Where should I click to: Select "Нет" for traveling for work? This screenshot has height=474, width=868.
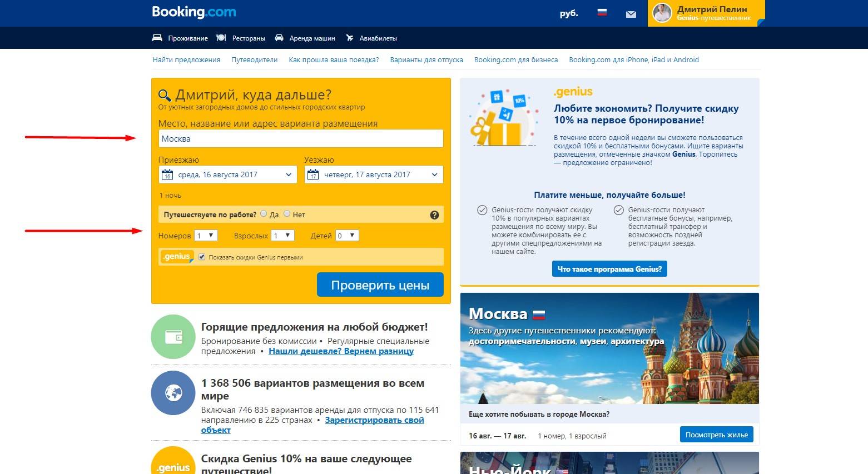287,214
